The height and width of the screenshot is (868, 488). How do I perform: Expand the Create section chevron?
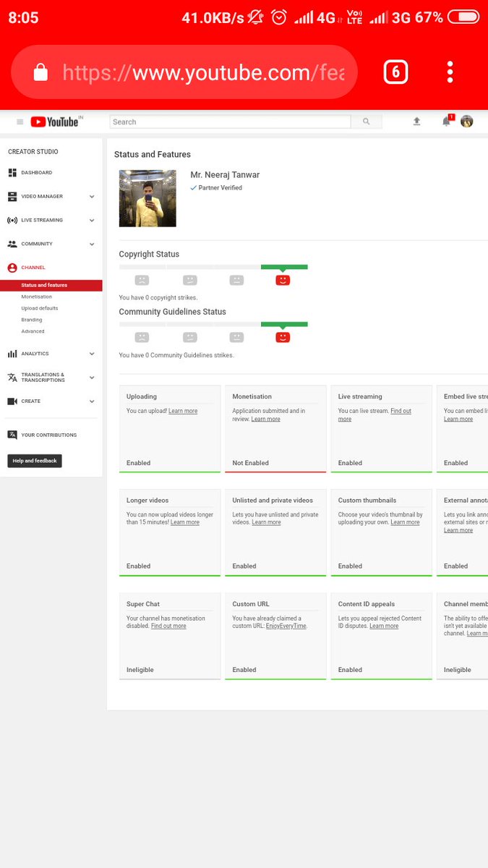[92, 401]
